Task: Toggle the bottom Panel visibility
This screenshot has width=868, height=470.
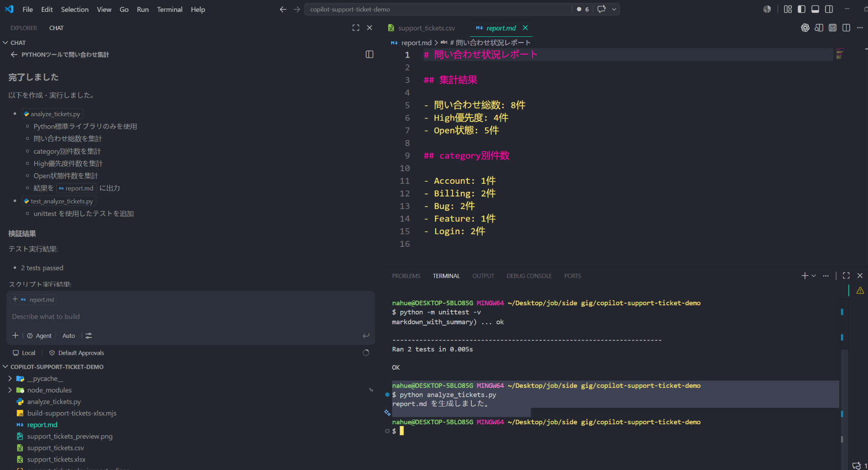Action: (x=815, y=9)
